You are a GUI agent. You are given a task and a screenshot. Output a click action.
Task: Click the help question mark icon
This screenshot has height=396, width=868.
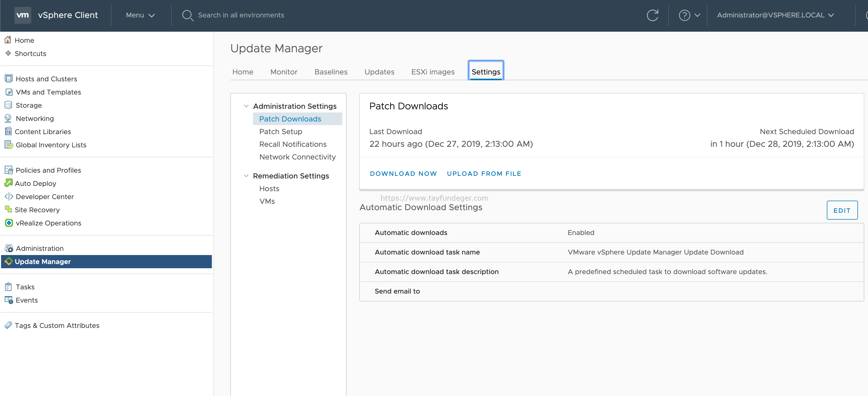click(684, 15)
